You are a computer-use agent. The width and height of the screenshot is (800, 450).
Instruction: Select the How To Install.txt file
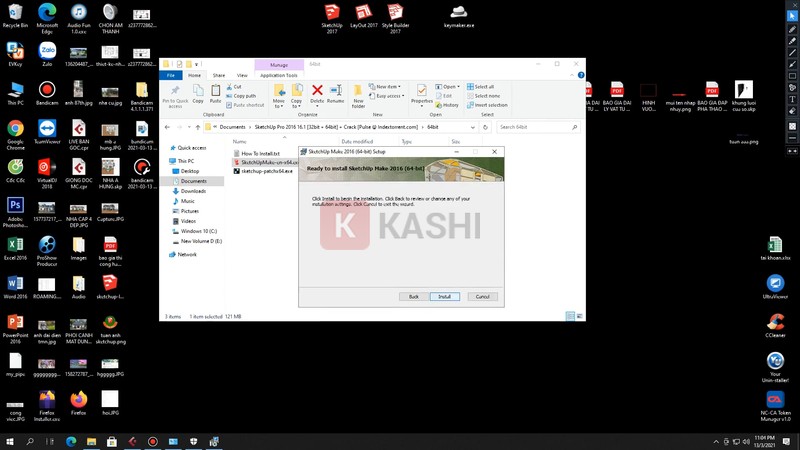260,153
